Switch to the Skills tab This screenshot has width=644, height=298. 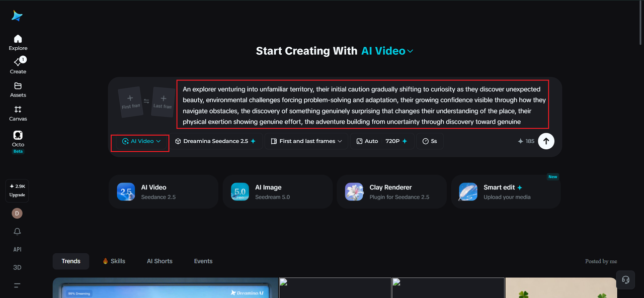tap(114, 261)
